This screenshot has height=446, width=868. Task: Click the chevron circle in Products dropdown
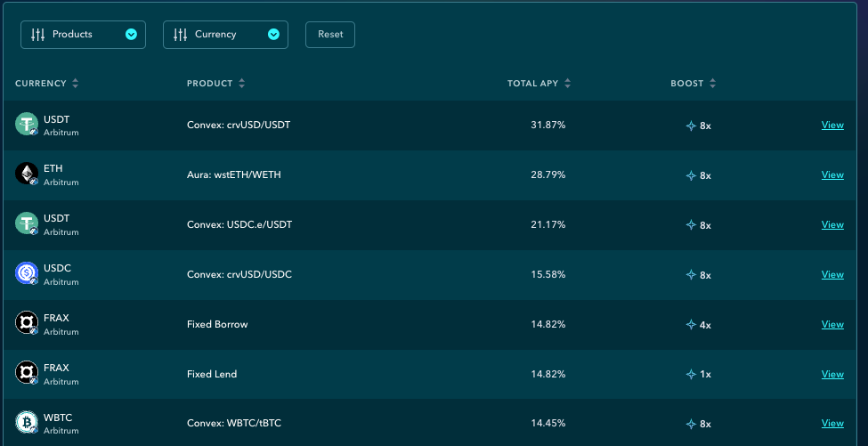(131, 35)
